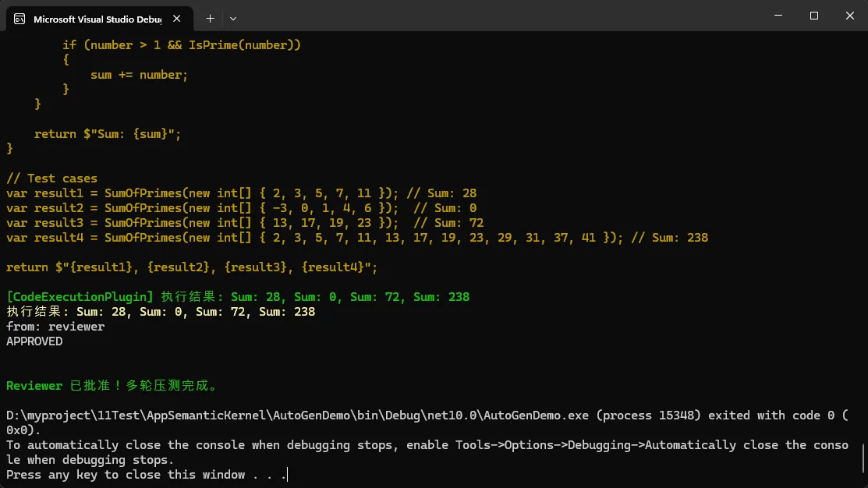
Task: Expand the new tab profile dropdown chevron
Action: (233, 18)
